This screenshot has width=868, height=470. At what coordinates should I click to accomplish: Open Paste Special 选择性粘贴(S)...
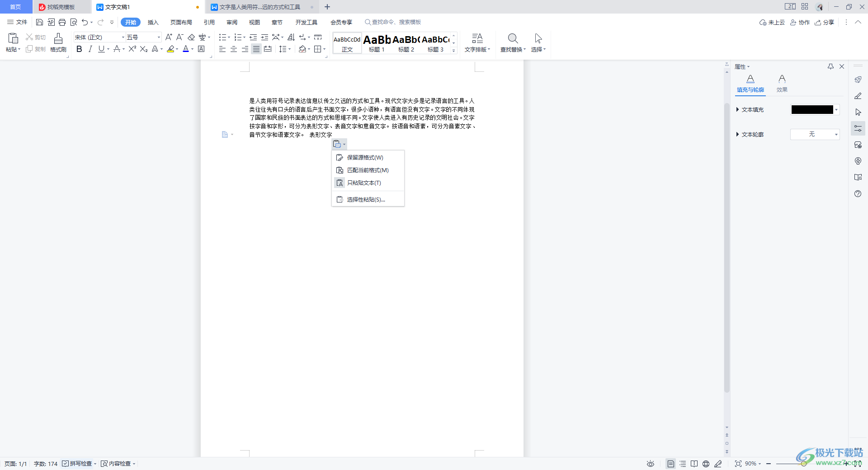368,199
